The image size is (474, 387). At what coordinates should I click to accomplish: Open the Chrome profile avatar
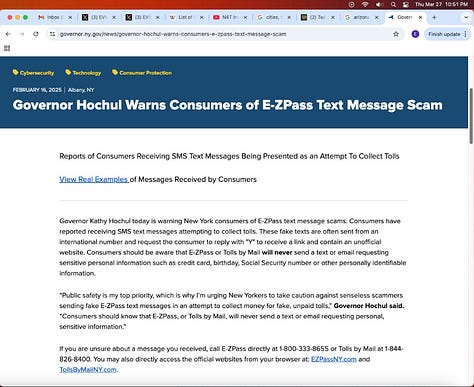pos(415,34)
